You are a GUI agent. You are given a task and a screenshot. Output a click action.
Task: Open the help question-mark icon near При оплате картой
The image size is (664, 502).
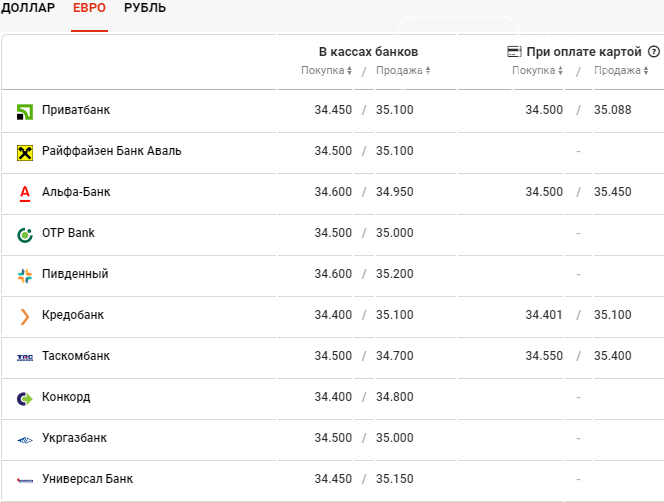click(x=654, y=52)
